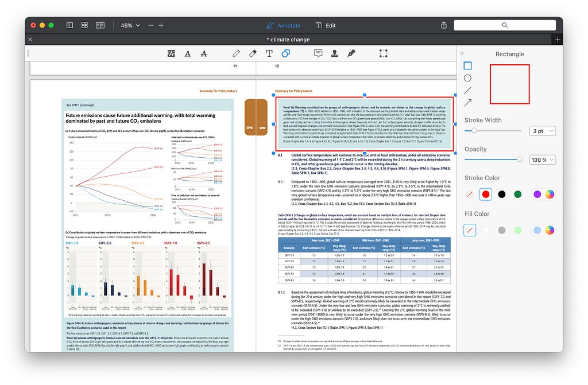The height and width of the screenshot is (385, 588).
Task: Select the climate change document tab
Action: click(288, 40)
